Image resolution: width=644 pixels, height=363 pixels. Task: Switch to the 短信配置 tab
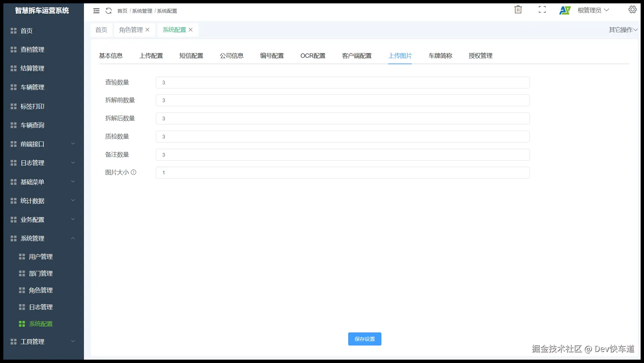coord(191,56)
